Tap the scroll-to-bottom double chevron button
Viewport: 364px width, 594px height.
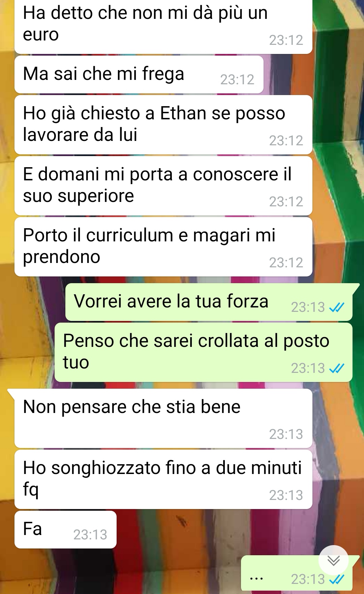333,560
